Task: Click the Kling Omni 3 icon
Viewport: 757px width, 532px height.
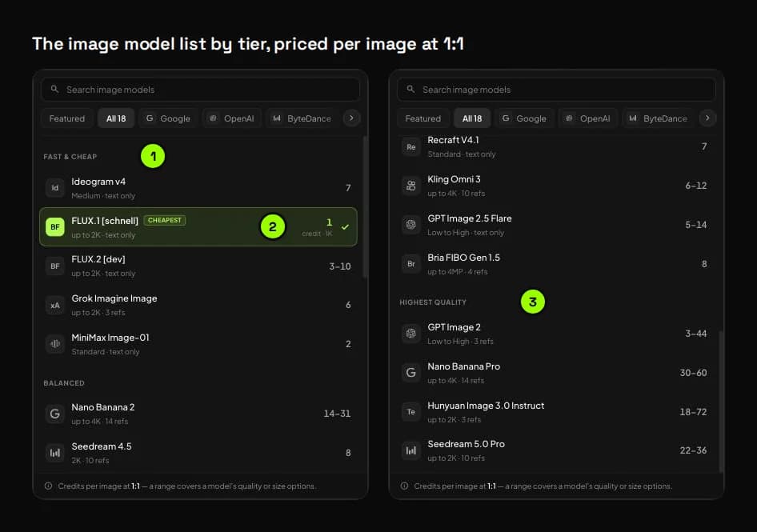Action: coord(411,186)
